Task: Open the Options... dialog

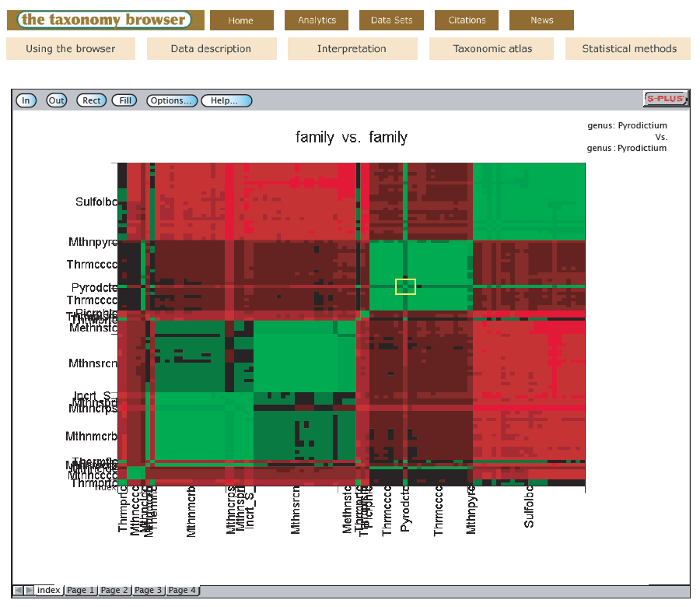Action: click(x=171, y=100)
